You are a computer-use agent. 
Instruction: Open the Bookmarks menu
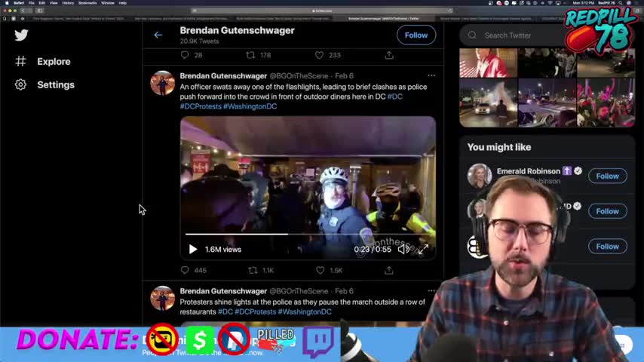pyautogui.click(x=87, y=3)
